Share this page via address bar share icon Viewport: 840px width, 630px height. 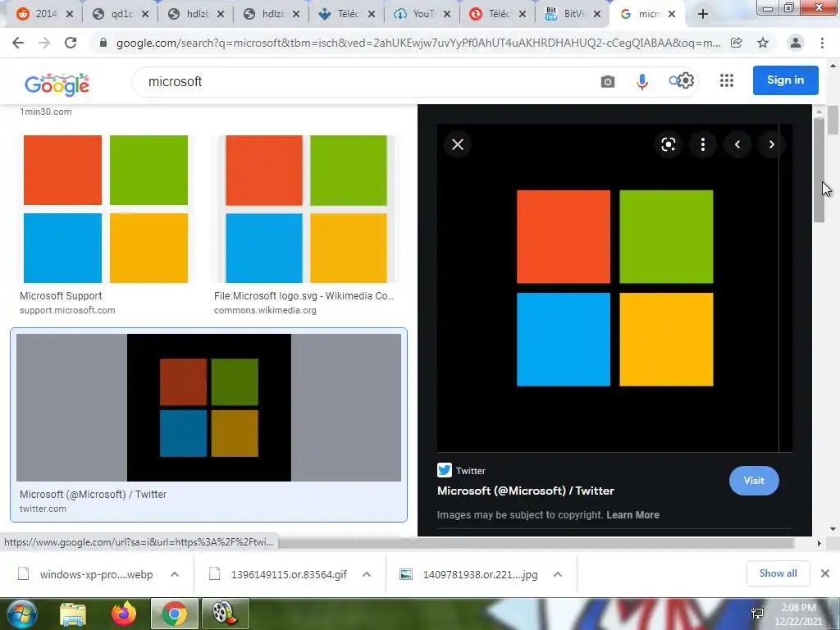tap(737, 43)
